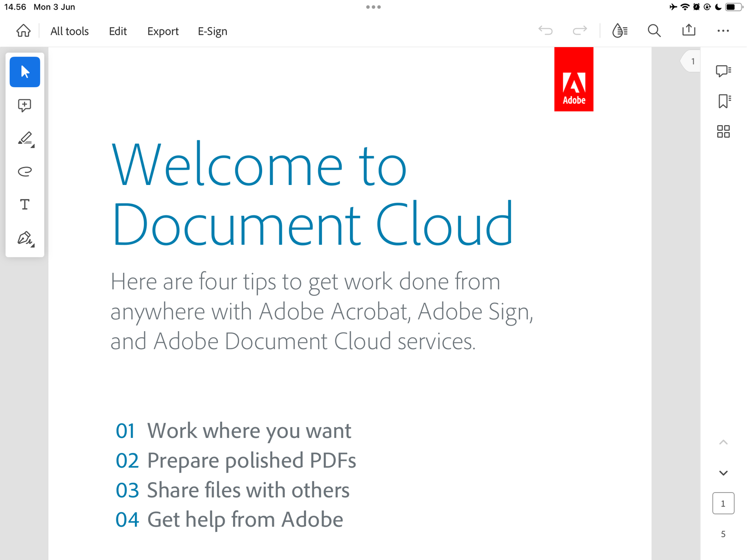Tap the Share icon

coord(688,30)
